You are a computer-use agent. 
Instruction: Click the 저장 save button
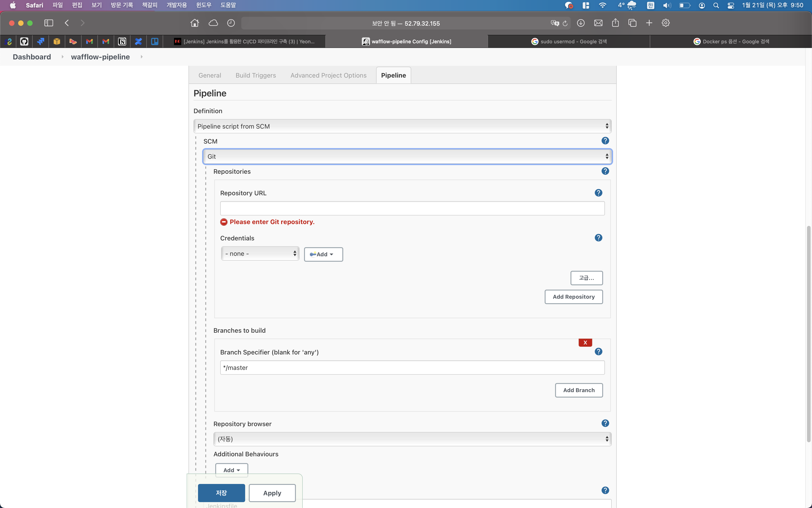click(x=221, y=493)
